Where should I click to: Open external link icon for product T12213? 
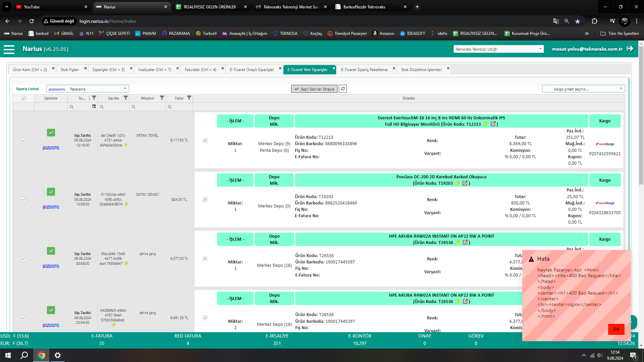[493, 124]
